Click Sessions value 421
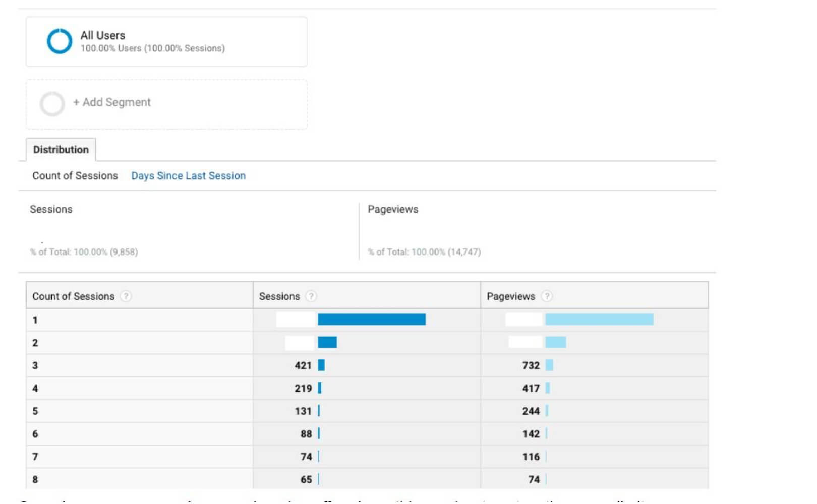 (x=303, y=365)
